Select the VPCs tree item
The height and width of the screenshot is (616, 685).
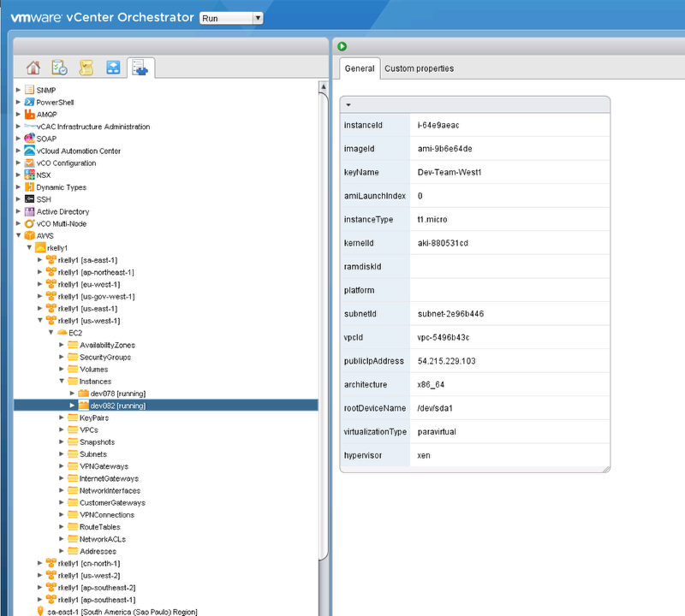(89, 430)
